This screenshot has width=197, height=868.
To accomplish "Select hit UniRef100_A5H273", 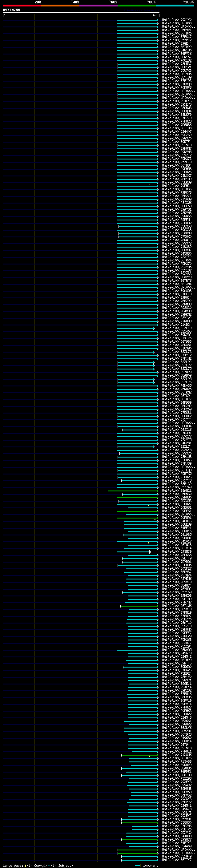I will (177, 159).
